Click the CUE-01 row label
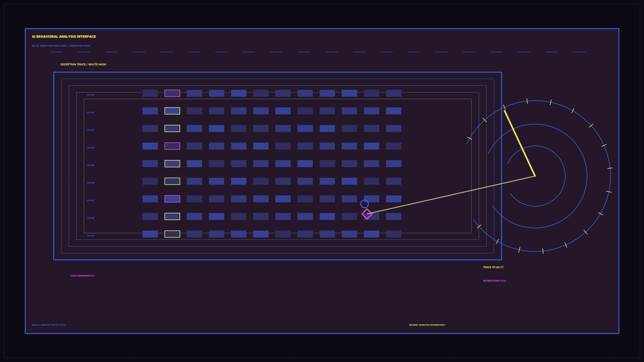 click(x=91, y=95)
